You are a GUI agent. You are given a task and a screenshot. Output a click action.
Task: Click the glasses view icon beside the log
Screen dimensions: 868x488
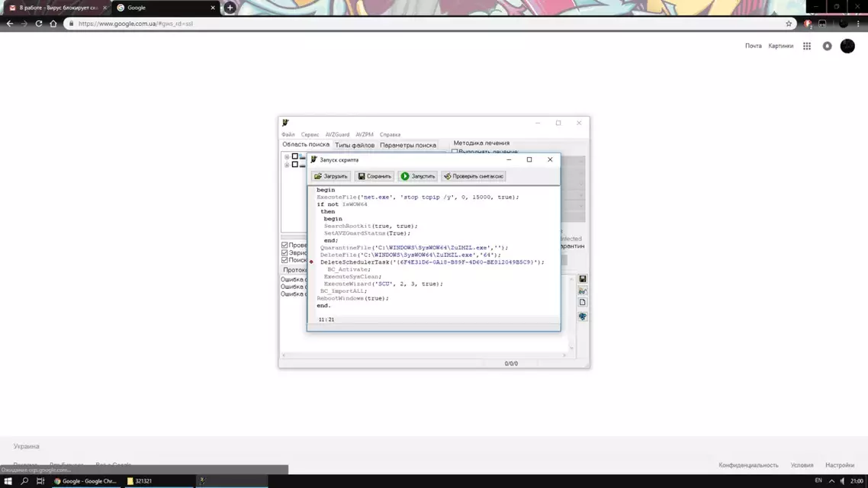[x=583, y=291]
